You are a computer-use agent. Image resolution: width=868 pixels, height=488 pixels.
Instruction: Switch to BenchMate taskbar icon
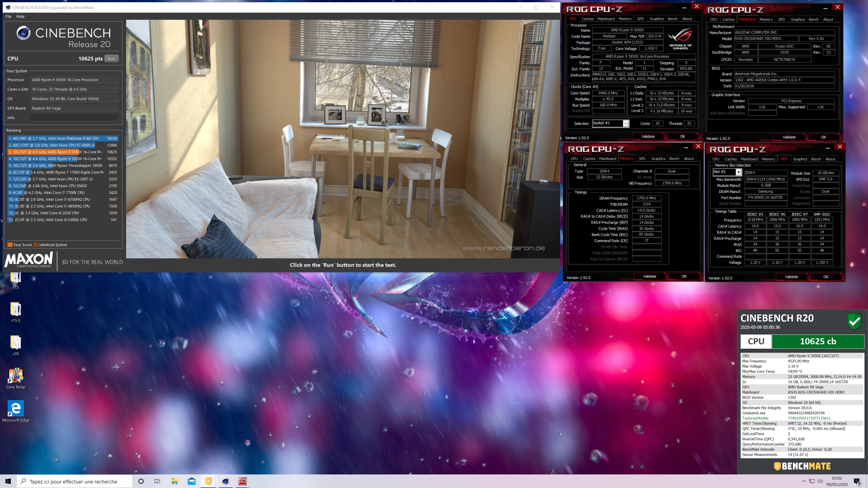coord(209,481)
